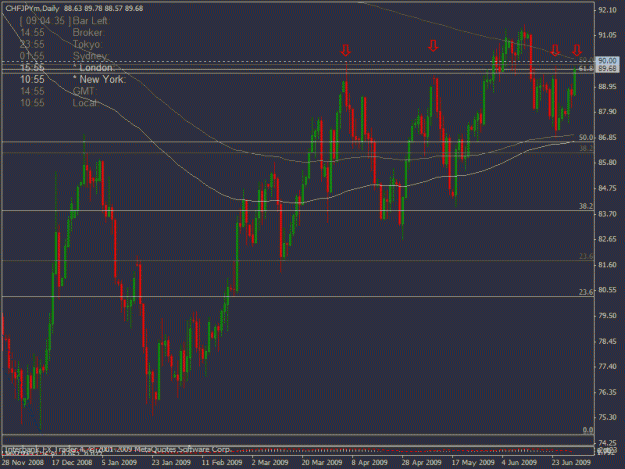Click the 86.85 price axis label
Screen dimensions: 625x469
point(607,137)
